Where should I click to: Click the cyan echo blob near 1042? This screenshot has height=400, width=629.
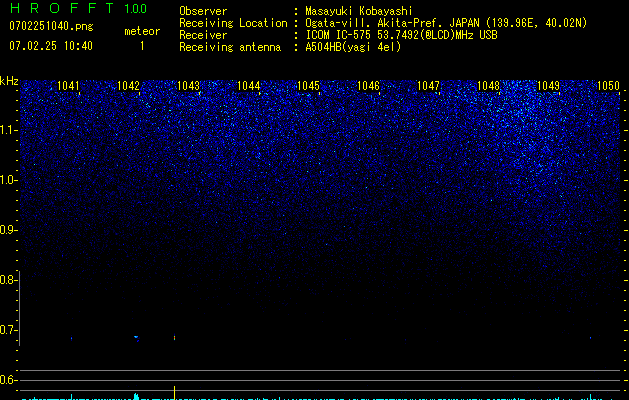click(x=136, y=338)
